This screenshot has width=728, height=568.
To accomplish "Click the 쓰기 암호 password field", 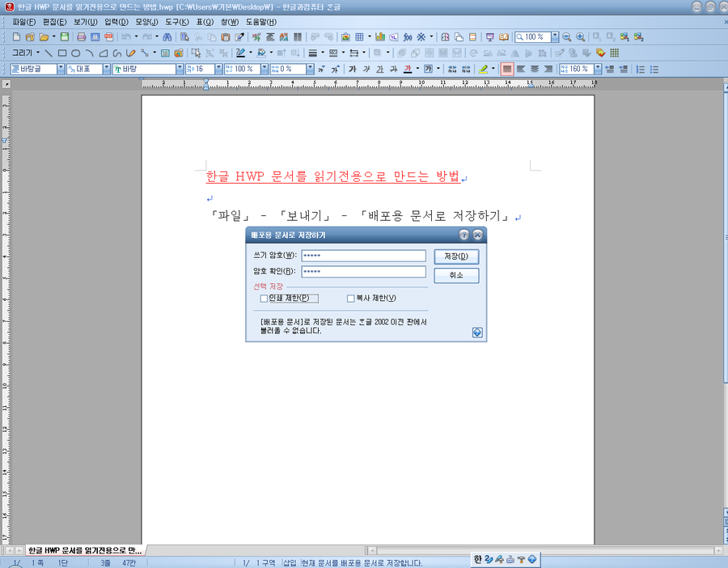I will [363, 256].
